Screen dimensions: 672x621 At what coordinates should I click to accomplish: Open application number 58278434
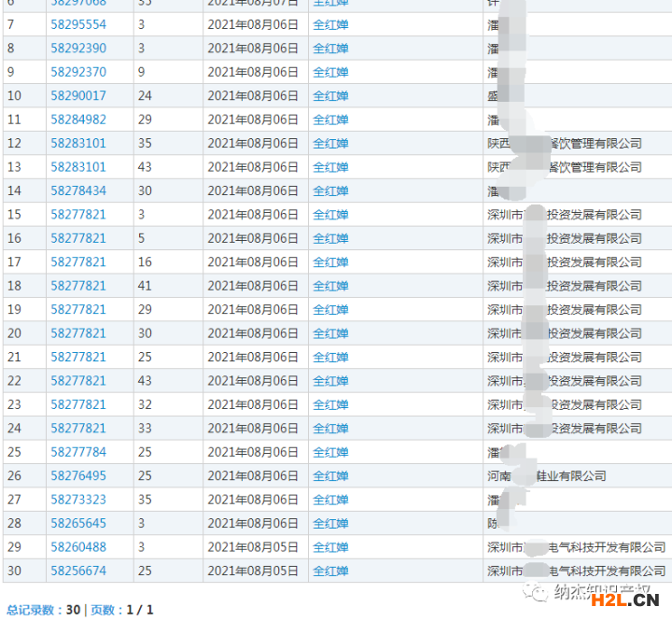point(78,191)
